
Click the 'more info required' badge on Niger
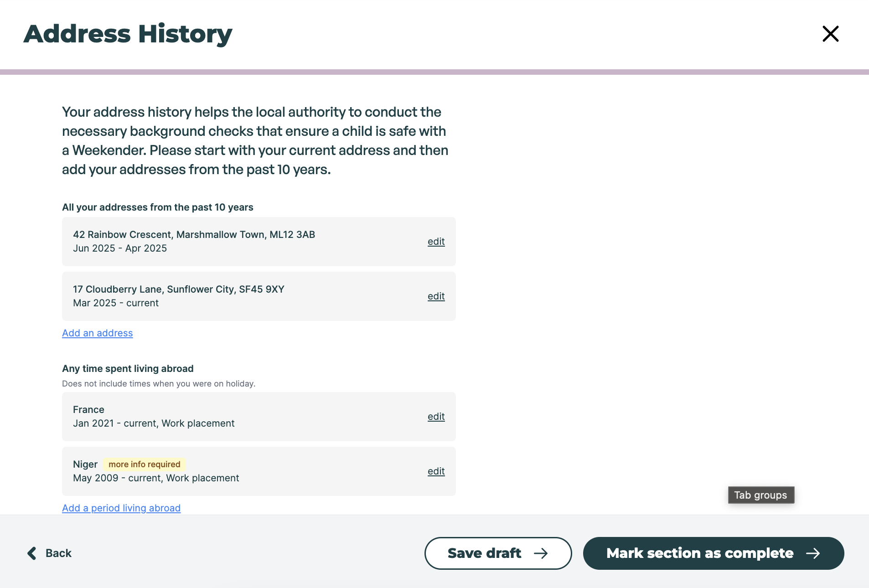click(144, 464)
